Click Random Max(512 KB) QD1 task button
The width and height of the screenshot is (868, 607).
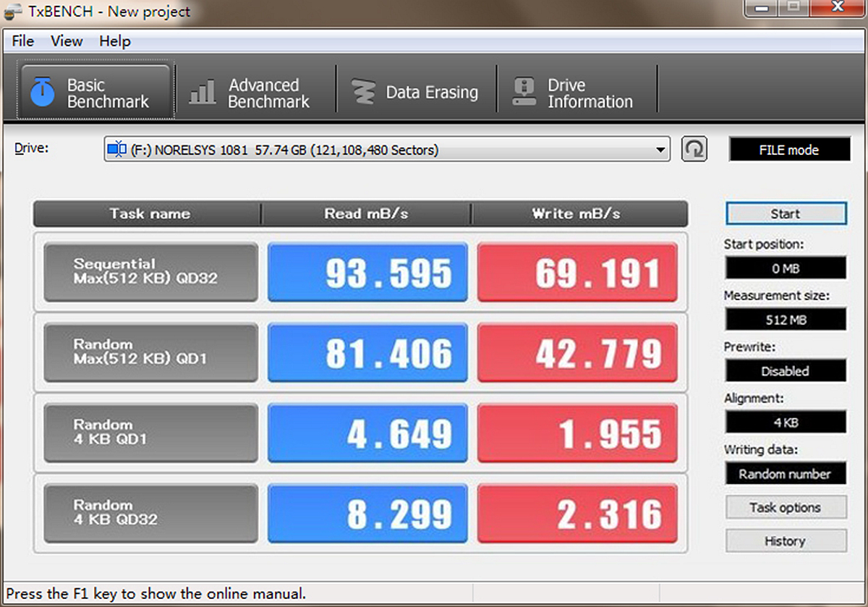point(150,352)
